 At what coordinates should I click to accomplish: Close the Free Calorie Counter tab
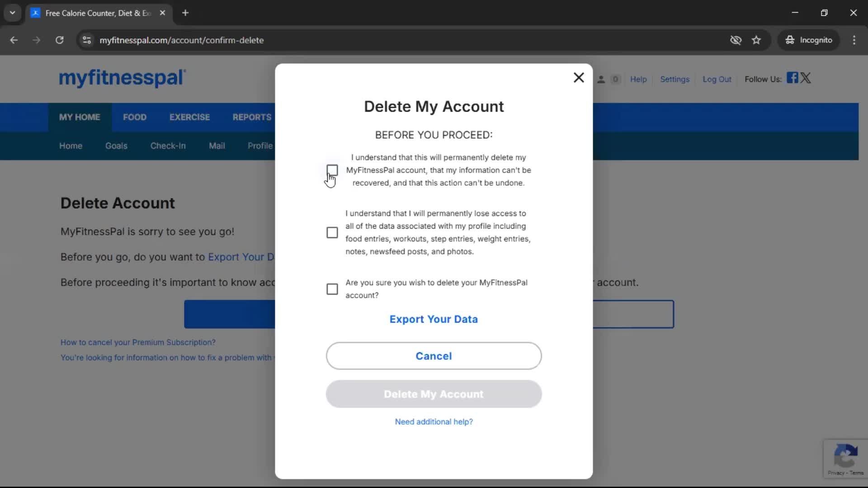click(162, 13)
